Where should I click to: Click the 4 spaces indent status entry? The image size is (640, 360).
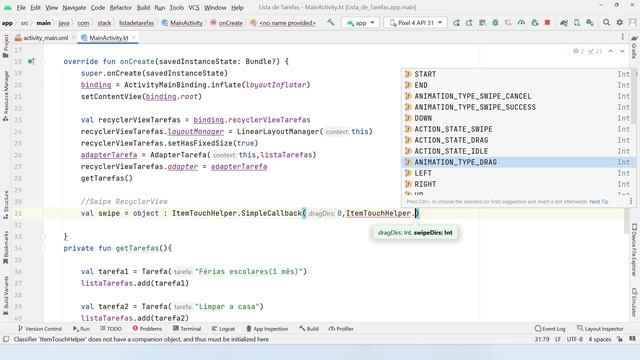click(x=600, y=339)
